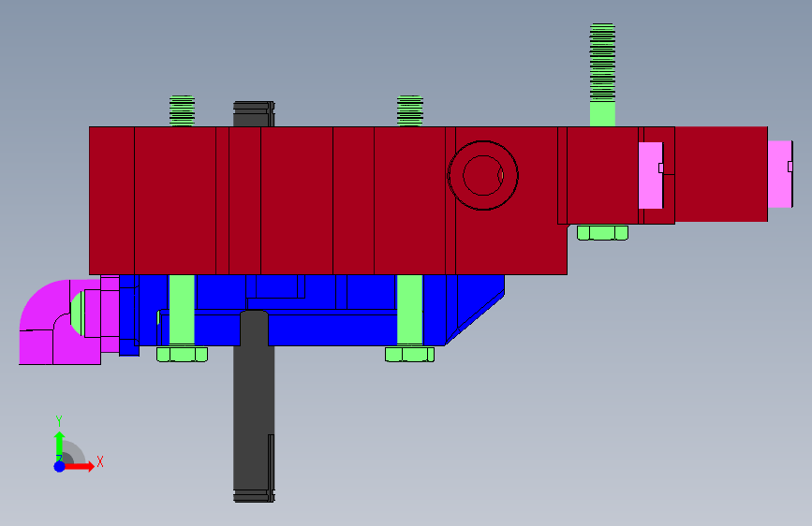Screen dimensions: 812x526
Task: Select the blue bracket's angled chamfer edge
Action: [x=476, y=318]
